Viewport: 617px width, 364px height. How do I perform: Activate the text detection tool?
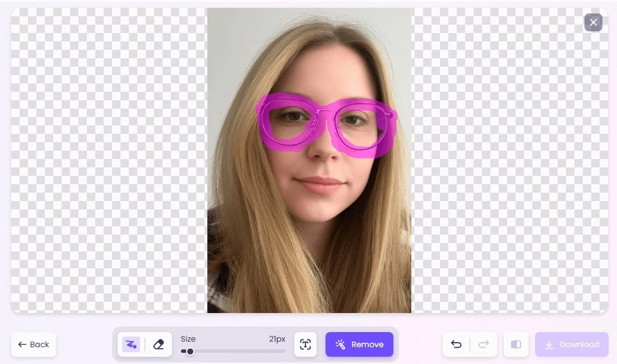(305, 344)
